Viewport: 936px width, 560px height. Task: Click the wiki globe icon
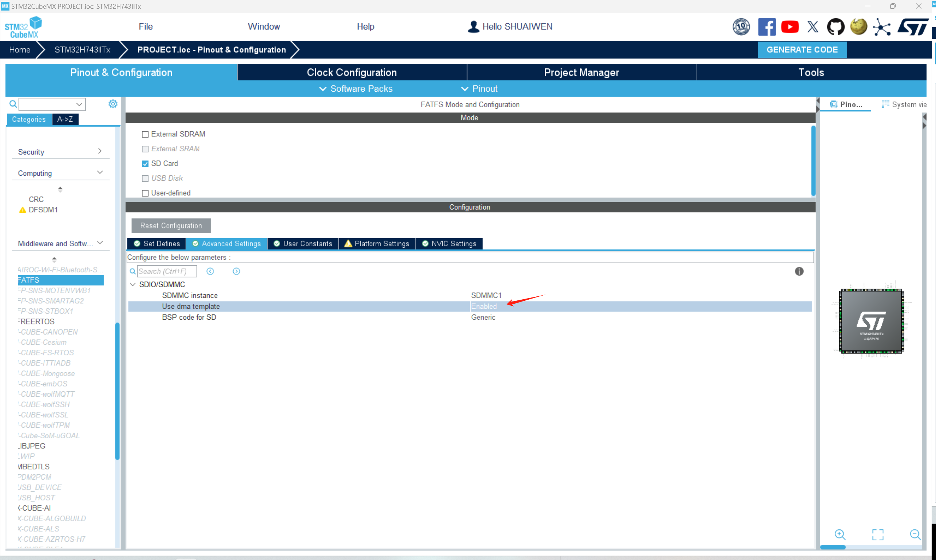pyautogui.click(x=858, y=27)
